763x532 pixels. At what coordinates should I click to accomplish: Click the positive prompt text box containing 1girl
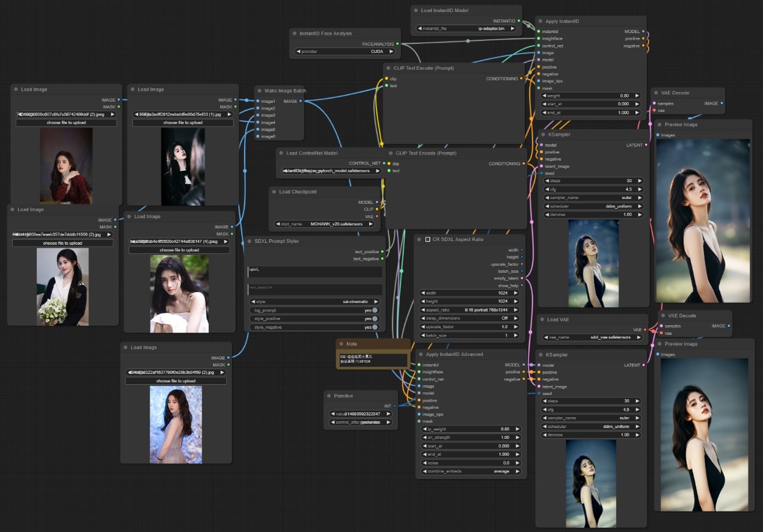coord(314,272)
